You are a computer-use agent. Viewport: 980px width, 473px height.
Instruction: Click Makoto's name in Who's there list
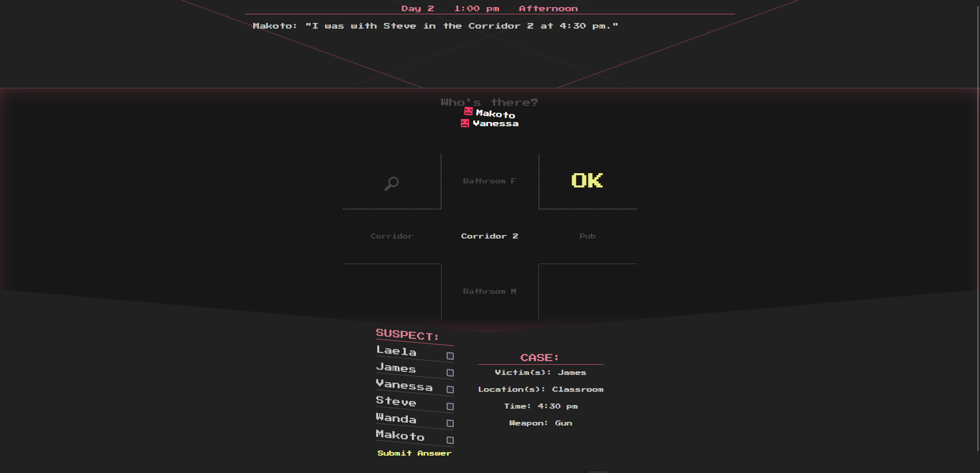point(495,114)
